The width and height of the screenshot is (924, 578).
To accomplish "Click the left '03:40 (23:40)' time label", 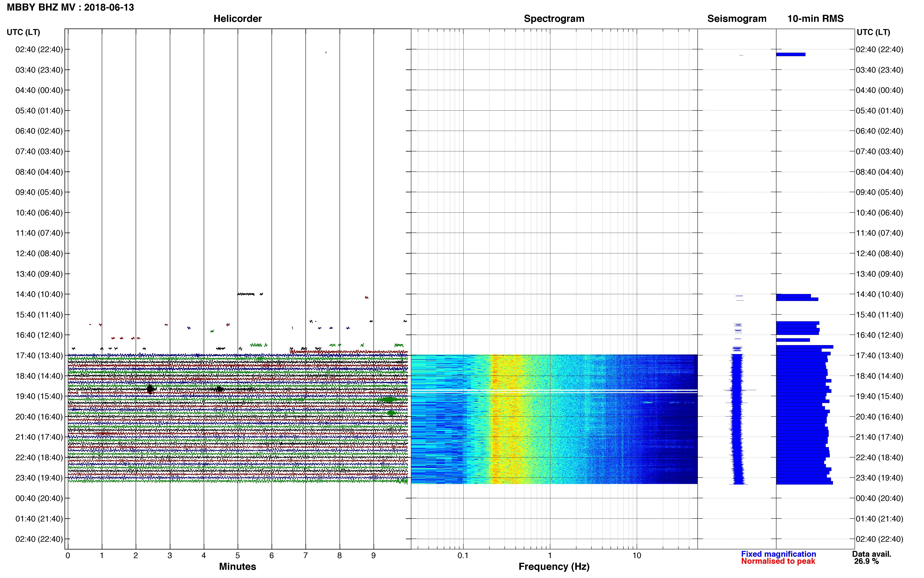I will coord(39,70).
